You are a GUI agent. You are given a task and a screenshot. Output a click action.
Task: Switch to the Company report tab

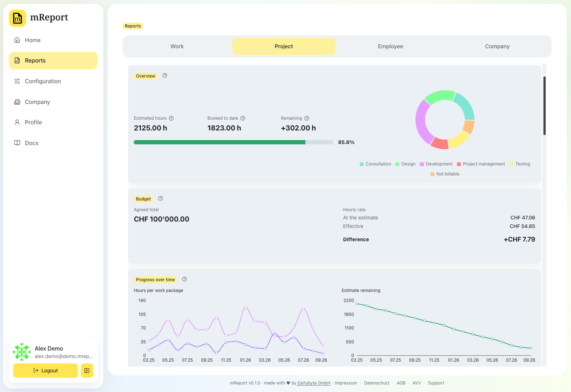497,46
